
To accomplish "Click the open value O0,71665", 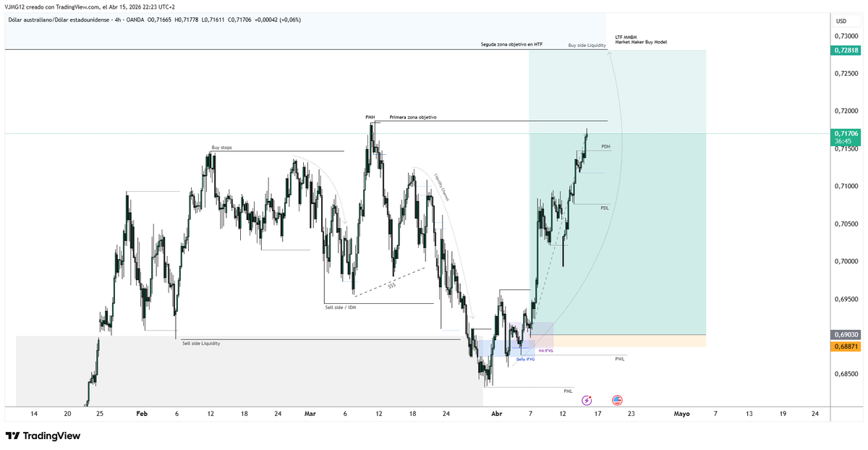I will click(x=161, y=20).
